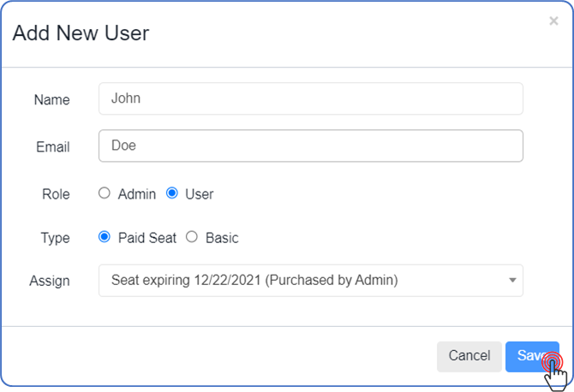
Task: Click the Type row label
Action: (55, 238)
